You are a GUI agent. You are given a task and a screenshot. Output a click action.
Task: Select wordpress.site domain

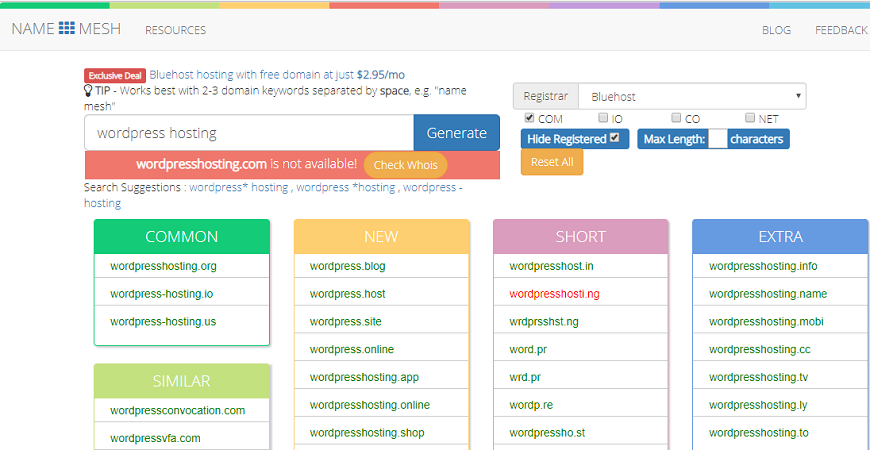[x=346, y=322]
